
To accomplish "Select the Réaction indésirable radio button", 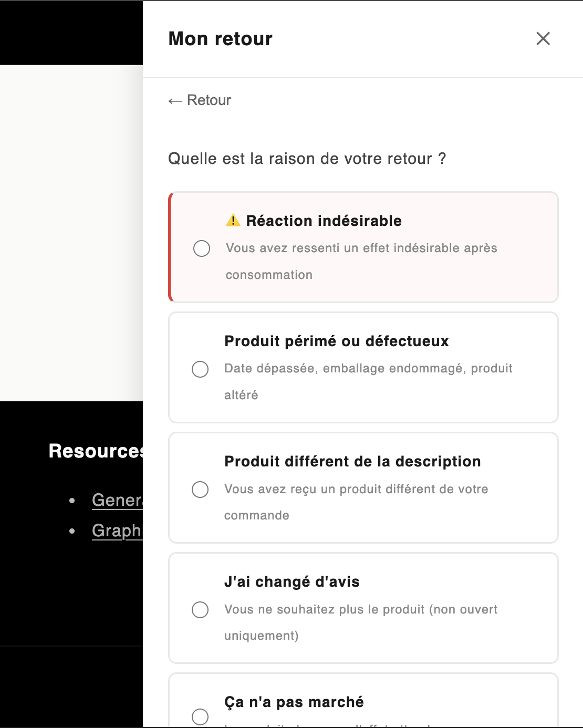I will pyautogui.click(x=201, y=248).
